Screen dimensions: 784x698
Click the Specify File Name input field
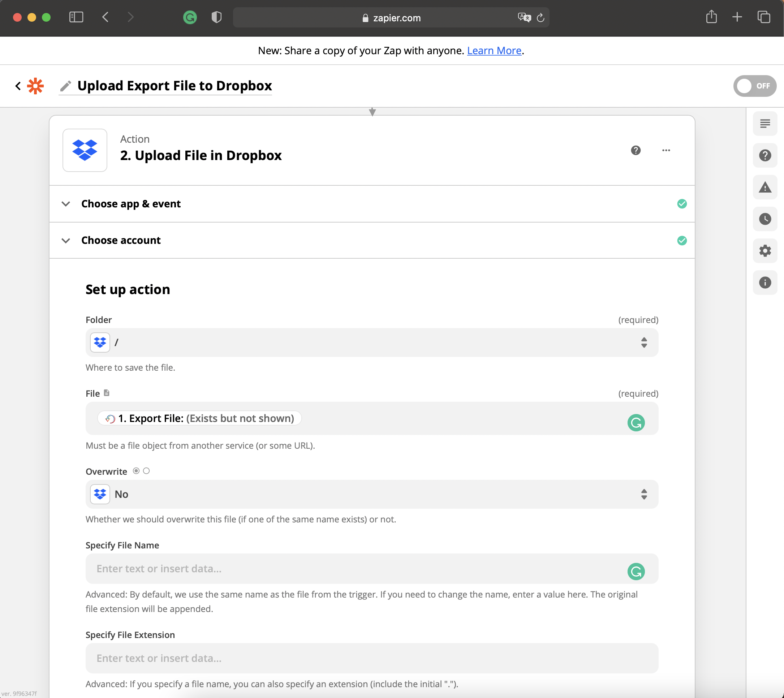coord(357,569)
